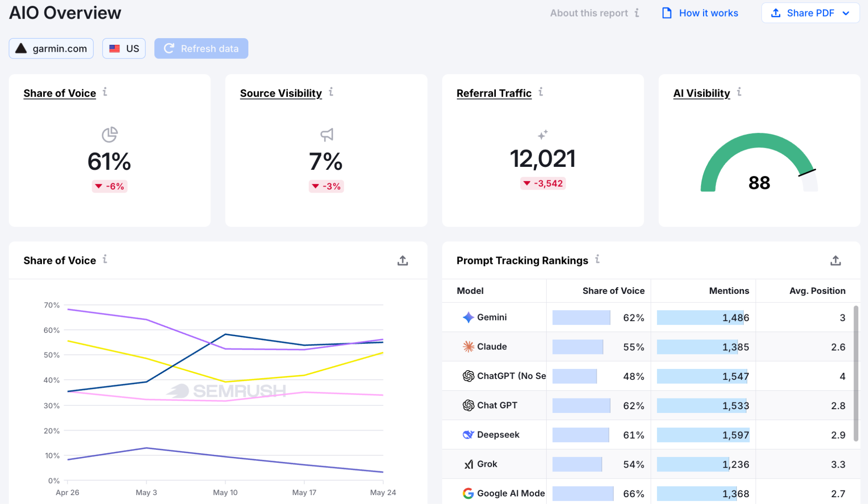Click info icon beside Prompt Tracking Rankings
This screenshot has width=868, height=504.
597,259
